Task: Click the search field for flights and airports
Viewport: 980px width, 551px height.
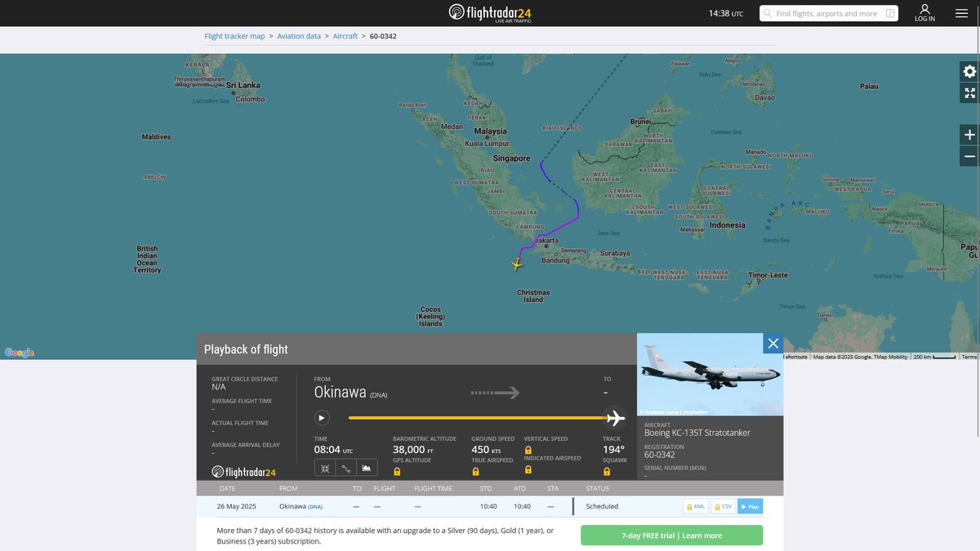Action: point(829,13)
